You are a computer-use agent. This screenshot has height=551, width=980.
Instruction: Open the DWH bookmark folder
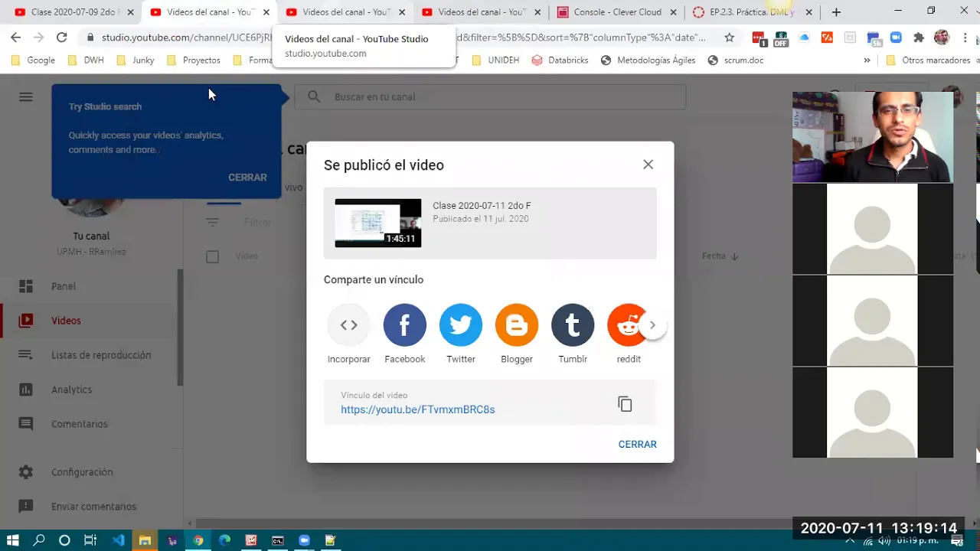click(86, 60)
